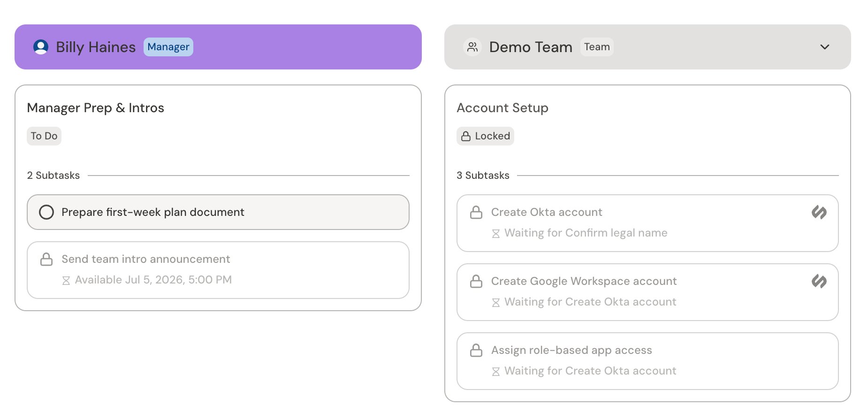Click lock icon on Create Okta account

pos(476,212)
